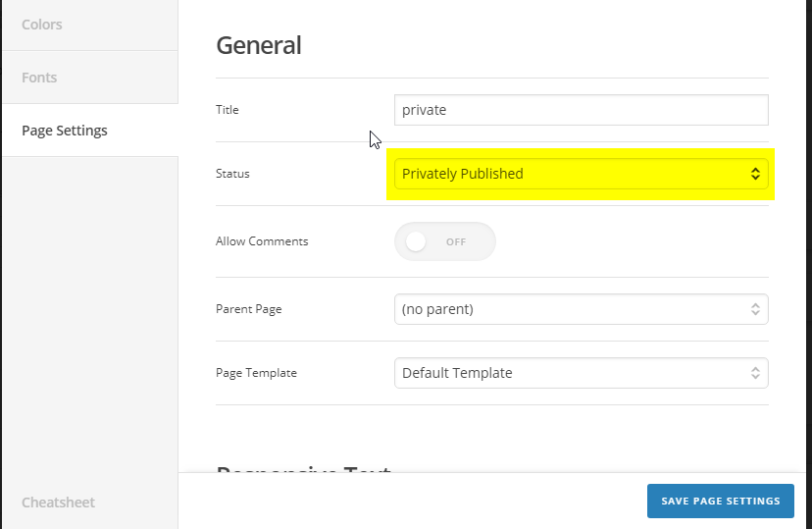This screenshot has height=529, width=812.
Task: Click the Save Page Settings button
Action: pos(720,501)
